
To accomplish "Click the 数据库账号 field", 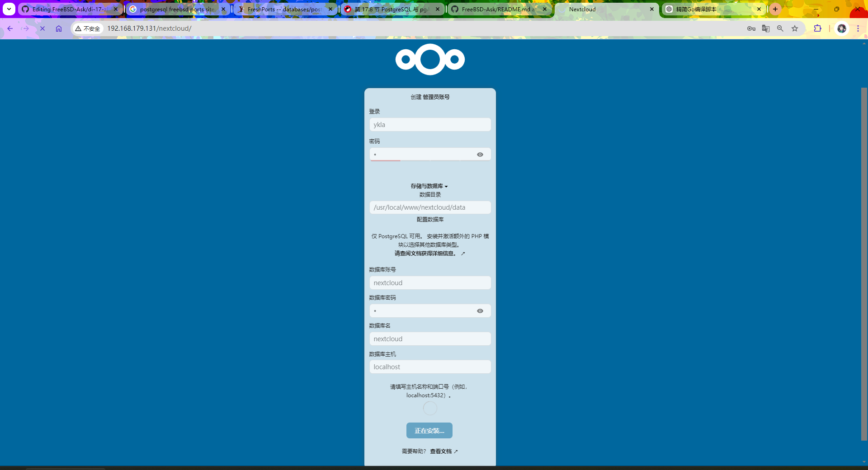I will click(x=430, y=283).
